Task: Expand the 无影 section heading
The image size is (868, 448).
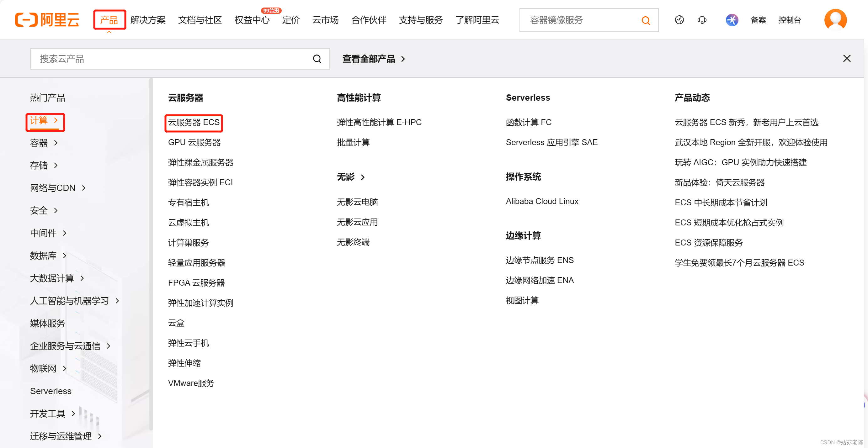Action: pyautogui.click(x=351, y=177)
